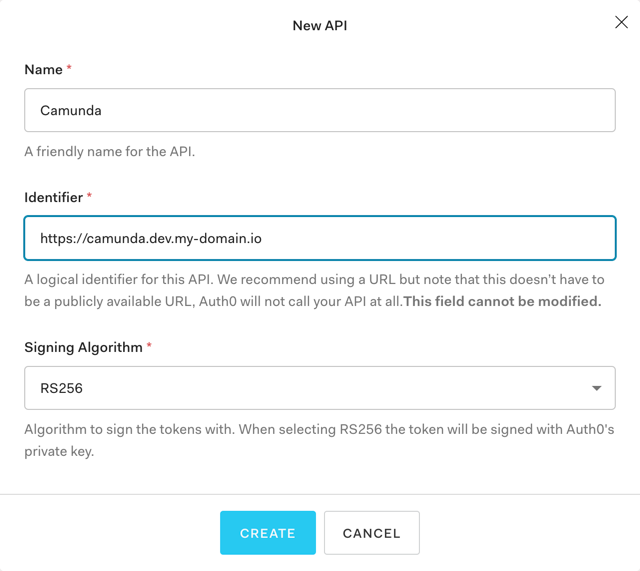Click the CREATE button
Image resolution: width=640 pixels, height=571 pixels.
(268, 533)
